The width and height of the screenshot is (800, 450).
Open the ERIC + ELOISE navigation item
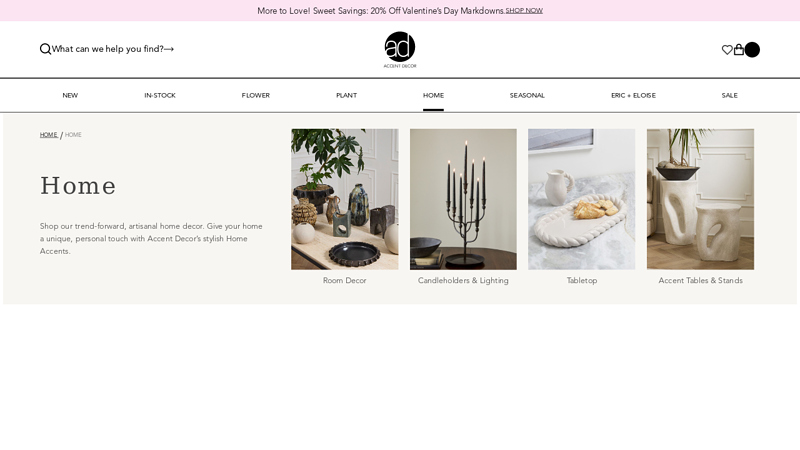[x=633, y=95]
